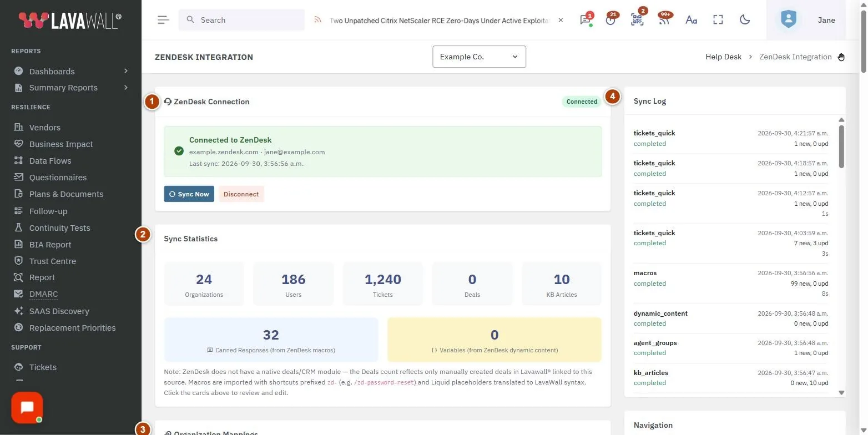
Task: Click the Questionnaires envelope icon
Action: click(19, 178)
